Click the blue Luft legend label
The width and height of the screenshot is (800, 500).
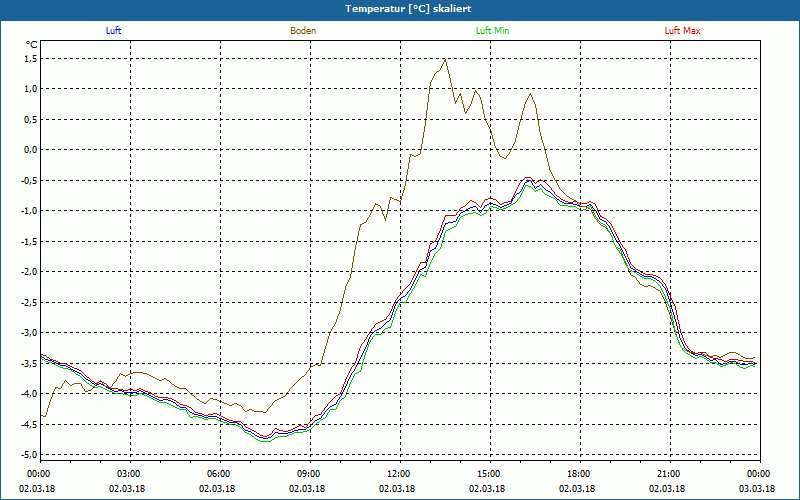coord(113,31)
